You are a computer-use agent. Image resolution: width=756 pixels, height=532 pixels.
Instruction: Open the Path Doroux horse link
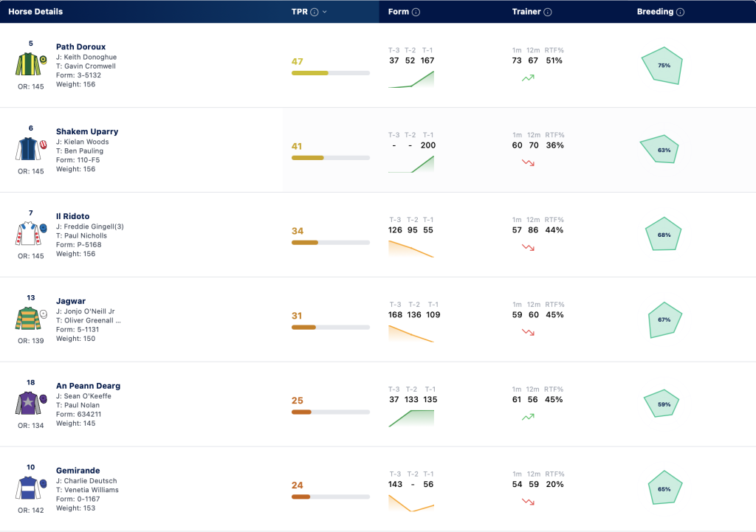80,46
